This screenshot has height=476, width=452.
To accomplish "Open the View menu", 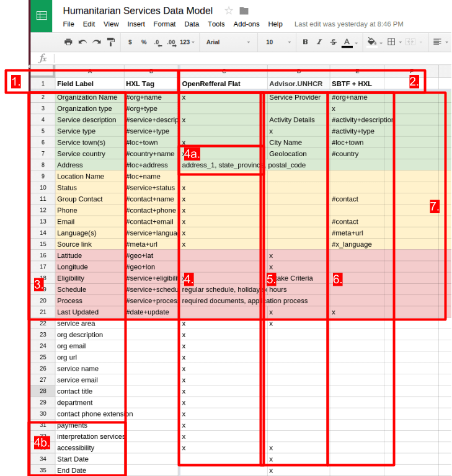I will [x=111, y=24].
